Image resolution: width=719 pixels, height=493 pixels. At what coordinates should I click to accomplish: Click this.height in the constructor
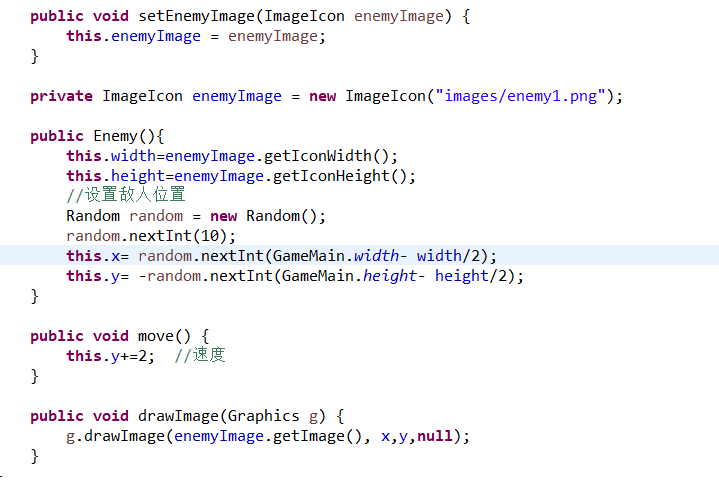coord(115,176)
